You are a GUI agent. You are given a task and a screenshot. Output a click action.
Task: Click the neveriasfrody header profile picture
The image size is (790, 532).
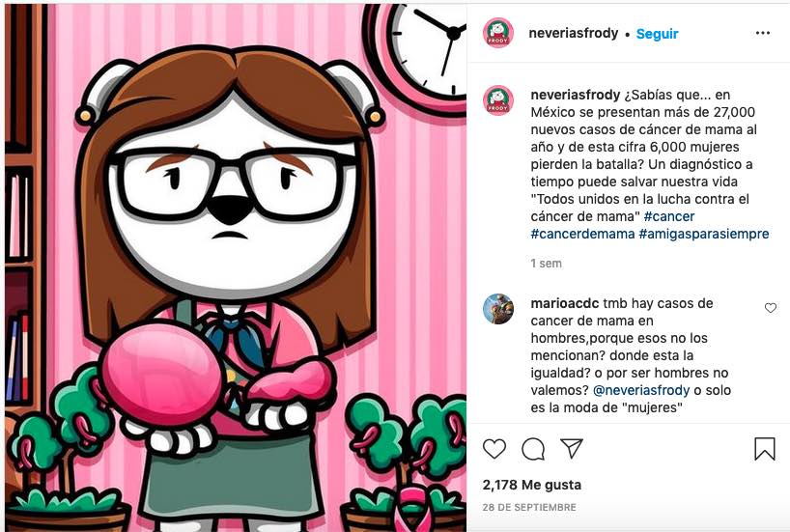498,33
